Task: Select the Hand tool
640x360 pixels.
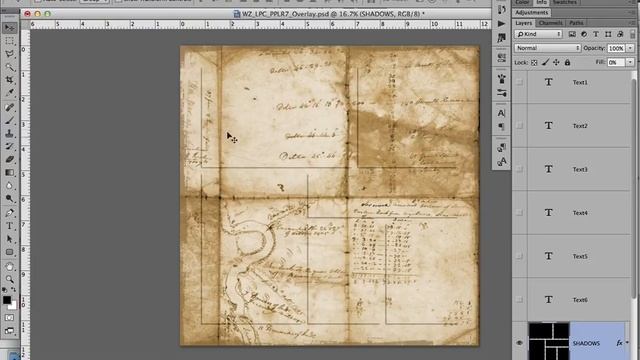Action: (x=9, y=267)
